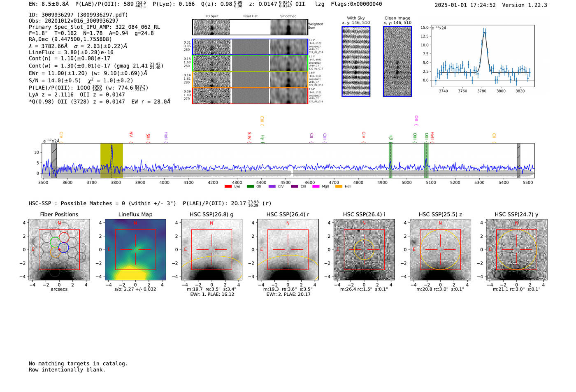Click the Flags:0x00000040 header text

coord(356,4)
